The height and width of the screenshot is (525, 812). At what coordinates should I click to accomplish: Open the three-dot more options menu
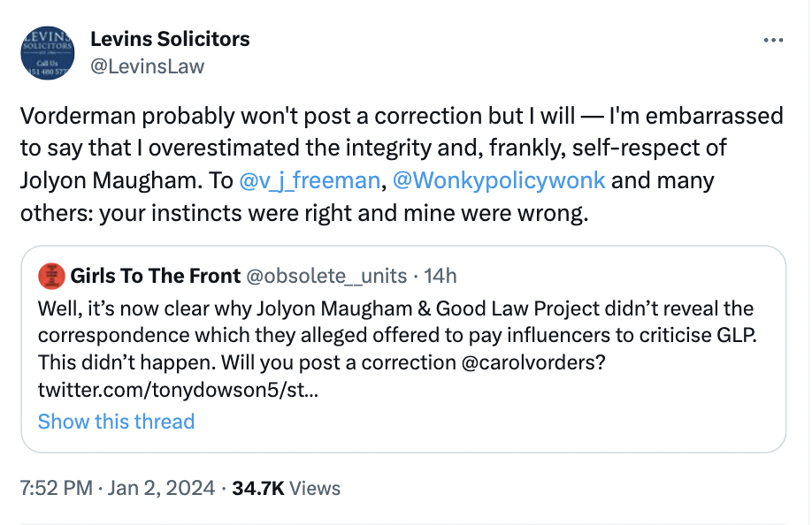click(x=772, y=41)
